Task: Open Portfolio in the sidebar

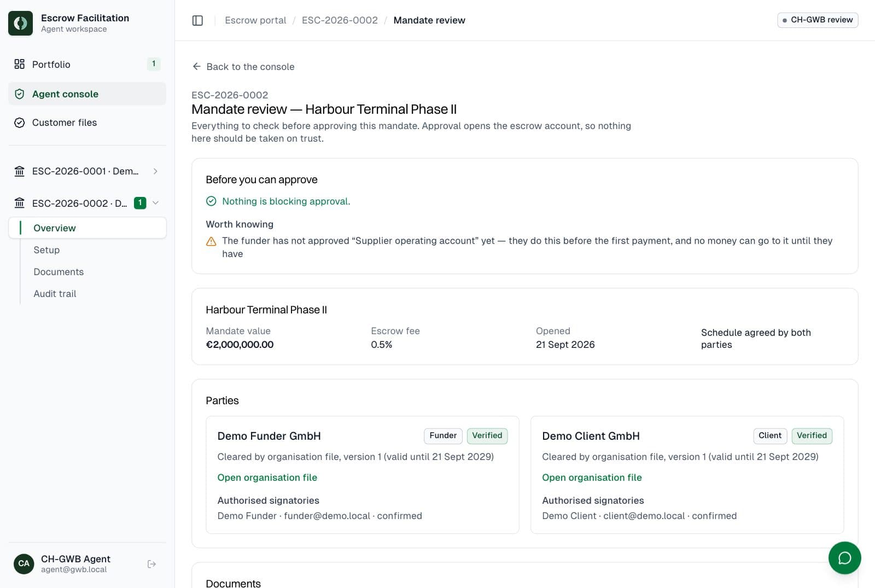Action: (87, 64)
